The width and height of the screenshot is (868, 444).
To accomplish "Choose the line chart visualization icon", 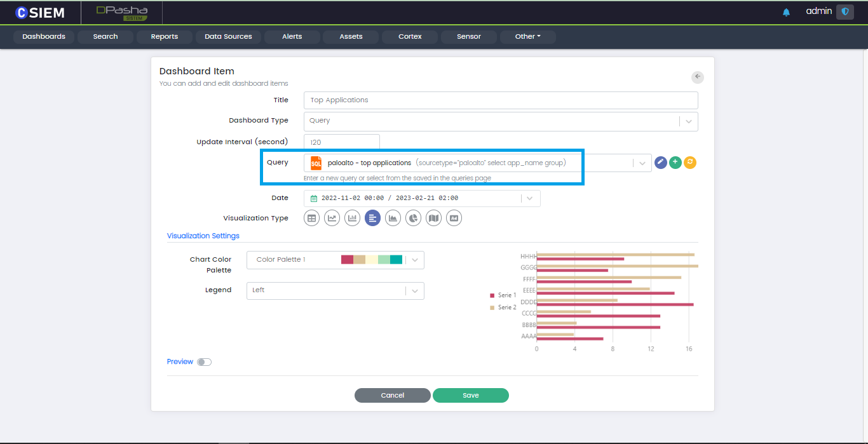I will coord(332,219).
